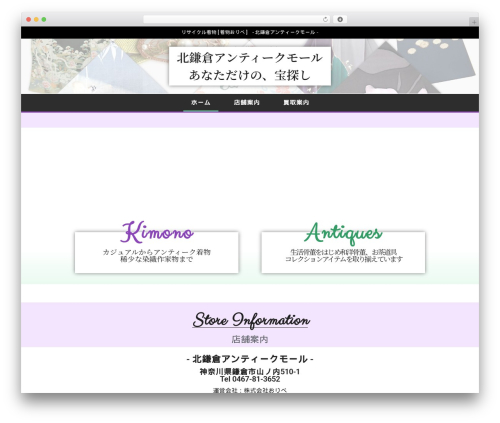Reload the page with the refresh icon
The height and width of the screenshot is (423, 500).
[x=325, y=20]
